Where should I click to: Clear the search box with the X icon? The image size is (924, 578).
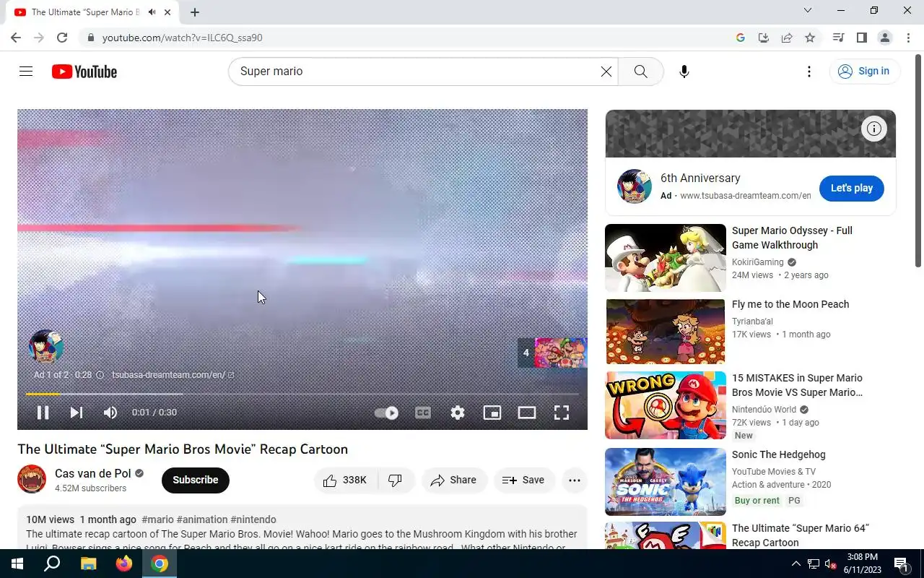click(606, 72)
